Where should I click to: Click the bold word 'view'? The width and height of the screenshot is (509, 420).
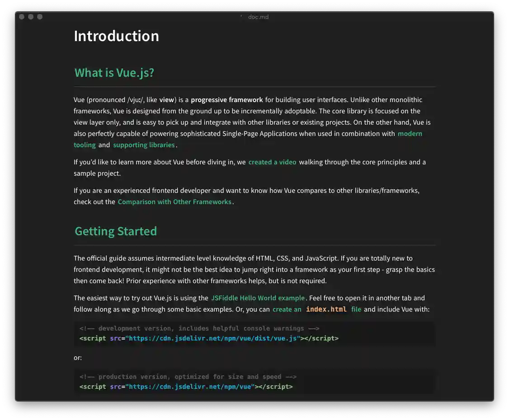point(167,100)
